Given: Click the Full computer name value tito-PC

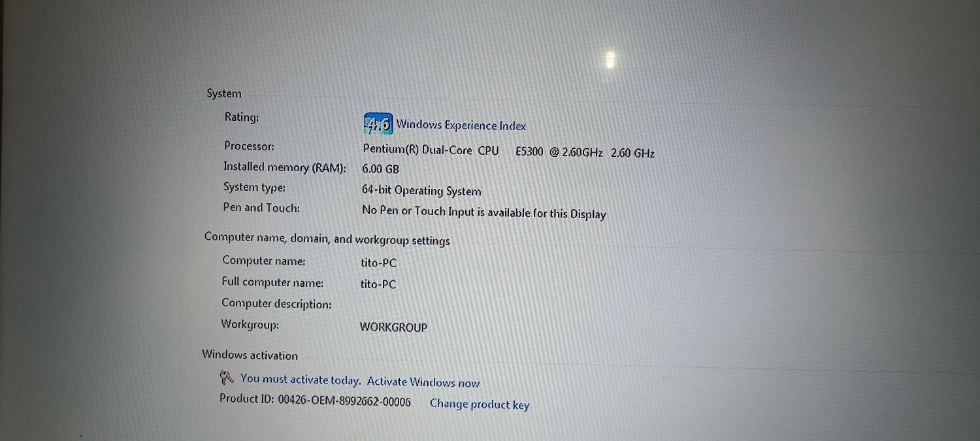Looking at the screenshot, I should tap(378, 284).
